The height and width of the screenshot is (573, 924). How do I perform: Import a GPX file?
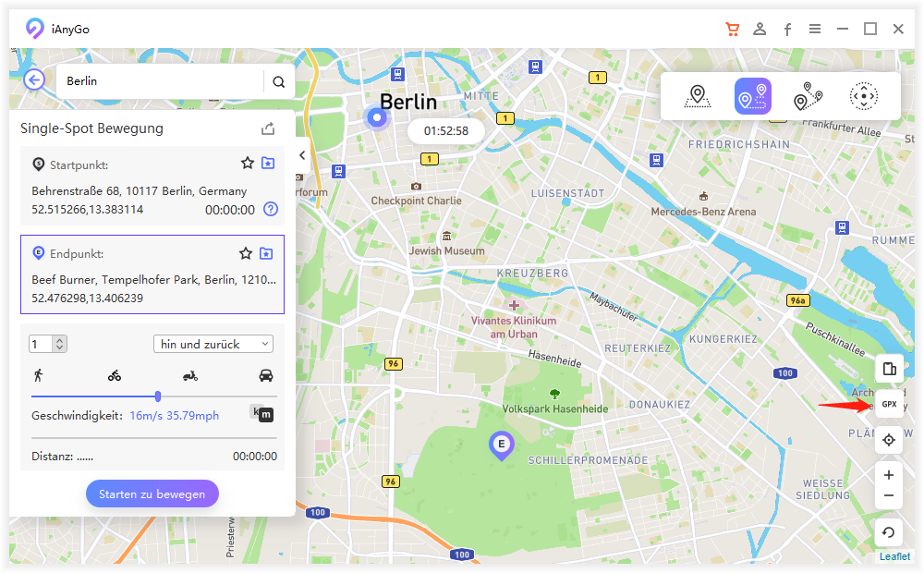(x=889, y=405)
